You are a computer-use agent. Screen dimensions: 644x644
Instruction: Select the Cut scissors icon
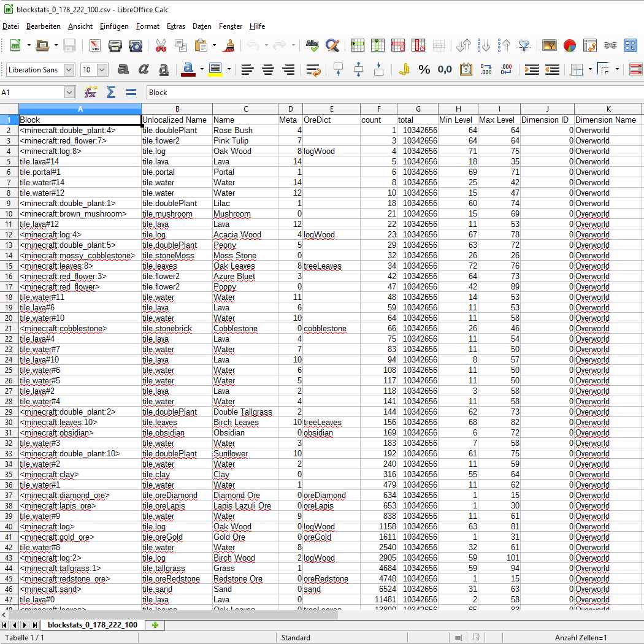click(x=161, y=45)
